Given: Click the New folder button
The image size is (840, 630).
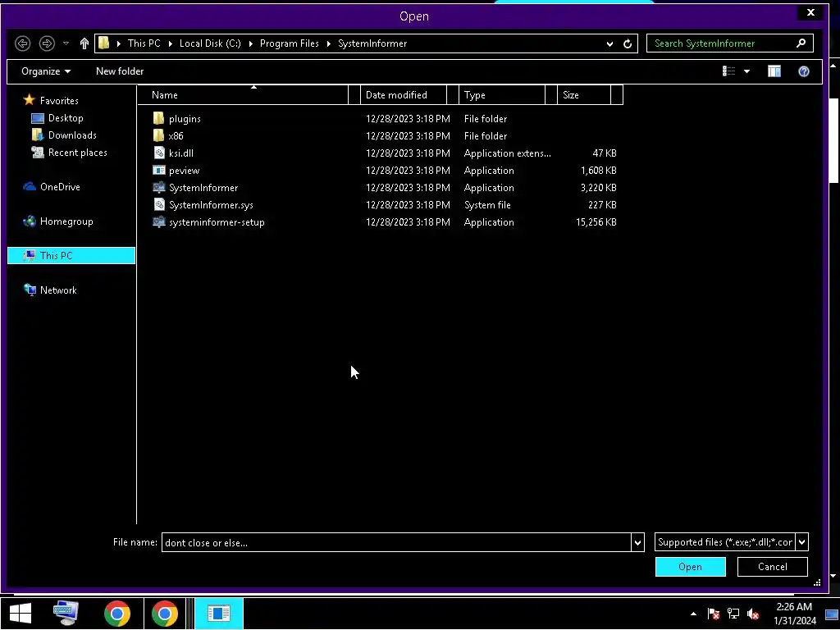Looking at the screenshot, I should point(120,71).
